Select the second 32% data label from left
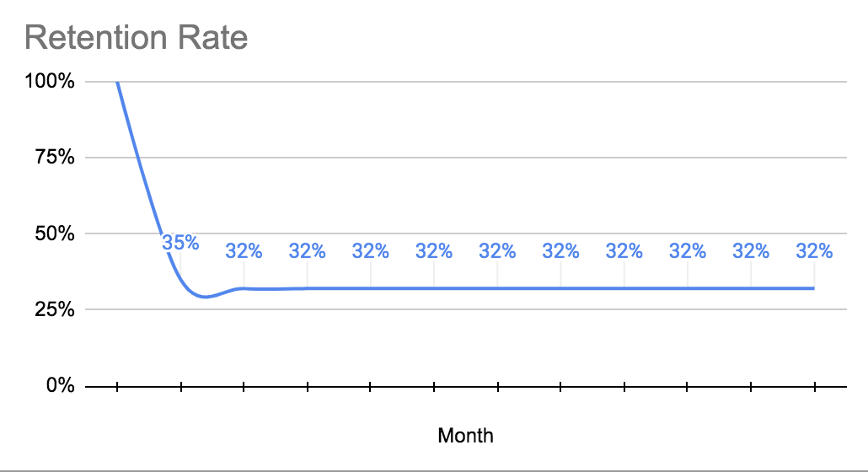Screen dimensions: 868x472 point(307,251)
